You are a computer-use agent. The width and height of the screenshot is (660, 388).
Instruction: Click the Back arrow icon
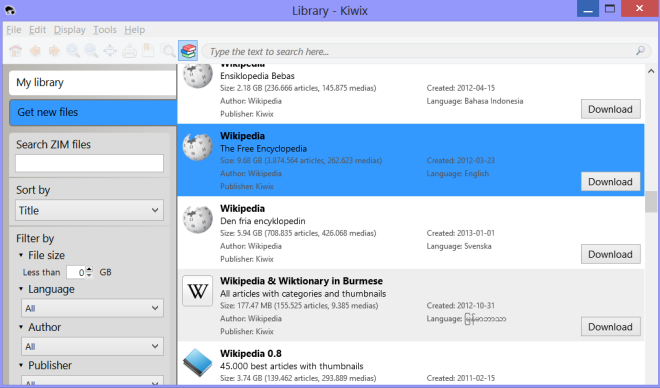(x=35, y=51)
